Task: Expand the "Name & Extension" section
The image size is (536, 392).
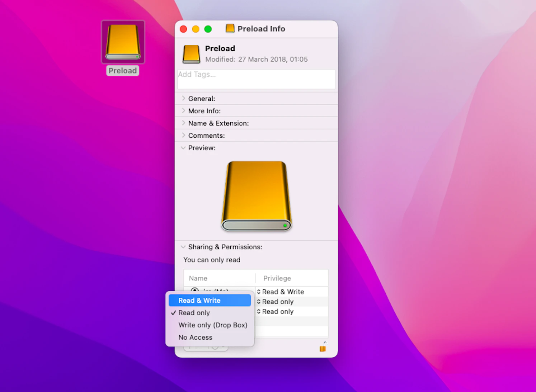Action: click(x=183, y=123)
